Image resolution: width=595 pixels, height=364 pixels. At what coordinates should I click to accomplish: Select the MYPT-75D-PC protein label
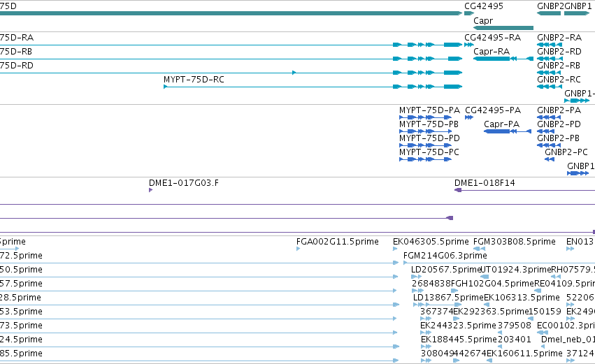(x=429, y=152)
